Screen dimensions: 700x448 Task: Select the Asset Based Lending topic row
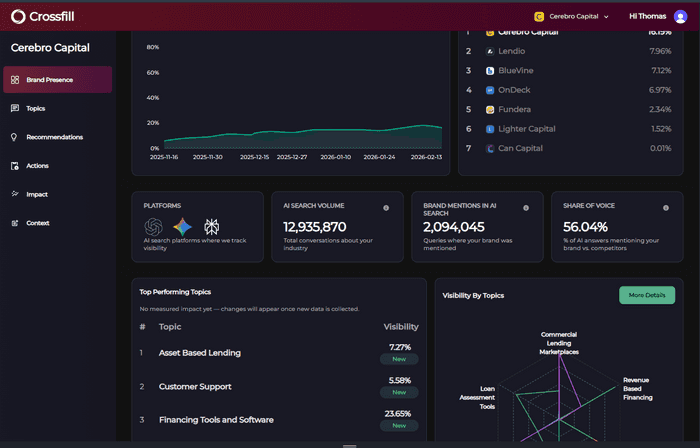279,353
